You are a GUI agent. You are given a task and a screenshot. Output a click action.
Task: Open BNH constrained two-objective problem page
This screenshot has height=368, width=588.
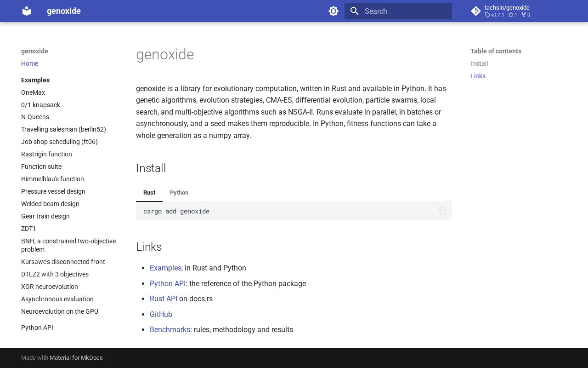pyautogui.click(x=68, y=245)
